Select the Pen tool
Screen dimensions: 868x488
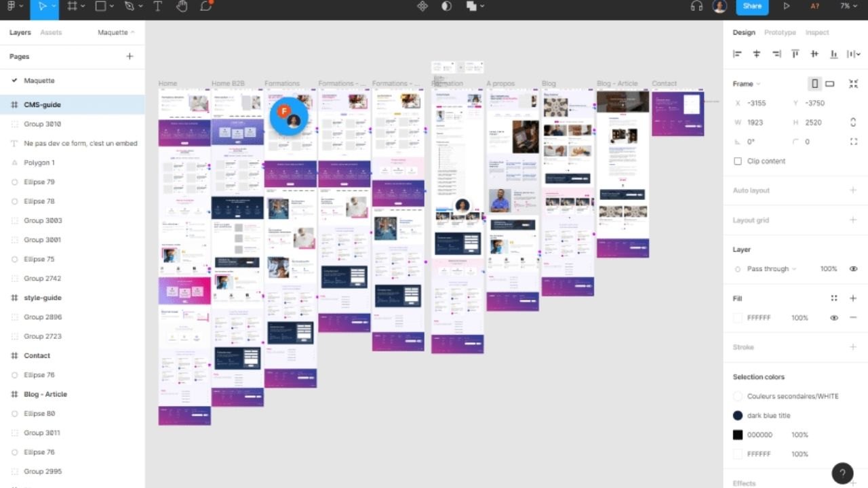(x=130, y=6)
